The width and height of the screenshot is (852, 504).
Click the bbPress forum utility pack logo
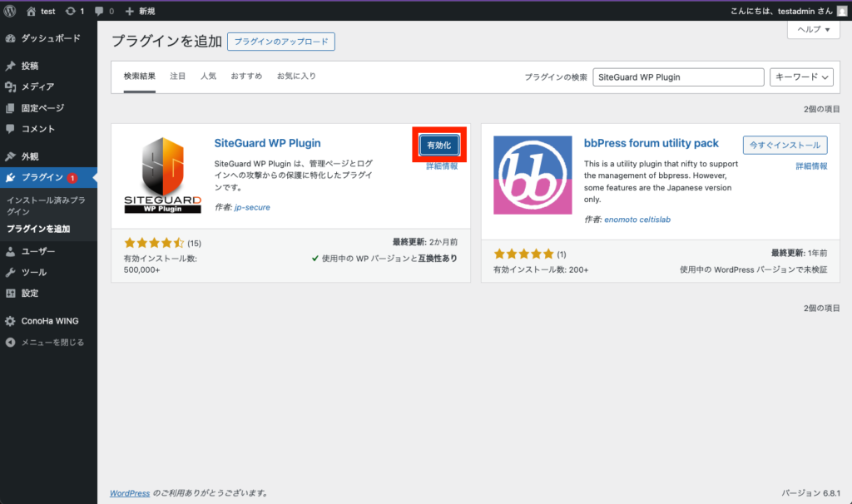point(532,175)
